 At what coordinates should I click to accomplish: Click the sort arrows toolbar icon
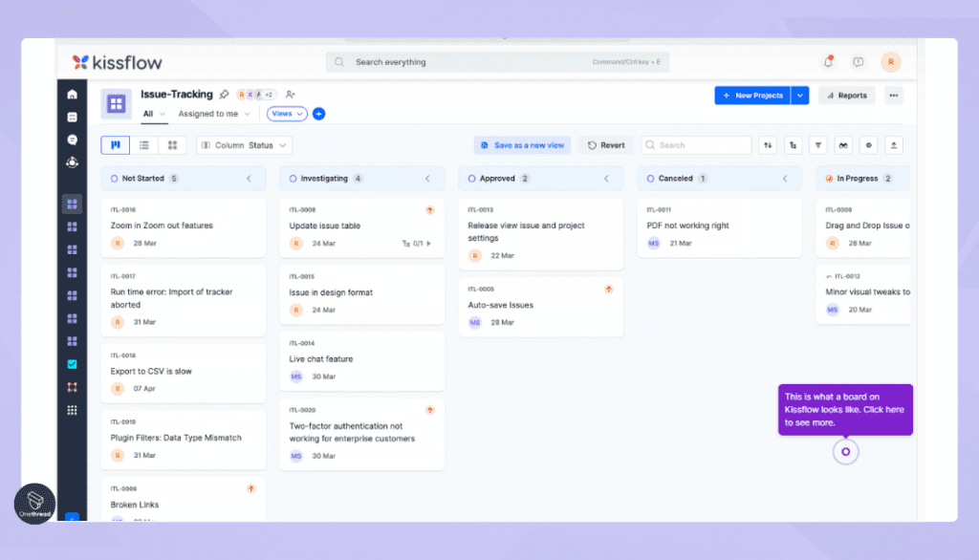[x=768, y=145]
